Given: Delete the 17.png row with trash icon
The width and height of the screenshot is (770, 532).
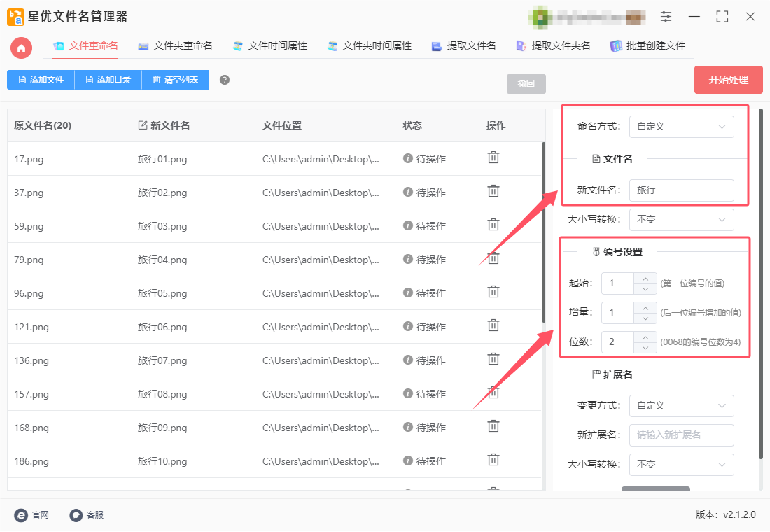Looking at the screenshot, I should (493, 157).
